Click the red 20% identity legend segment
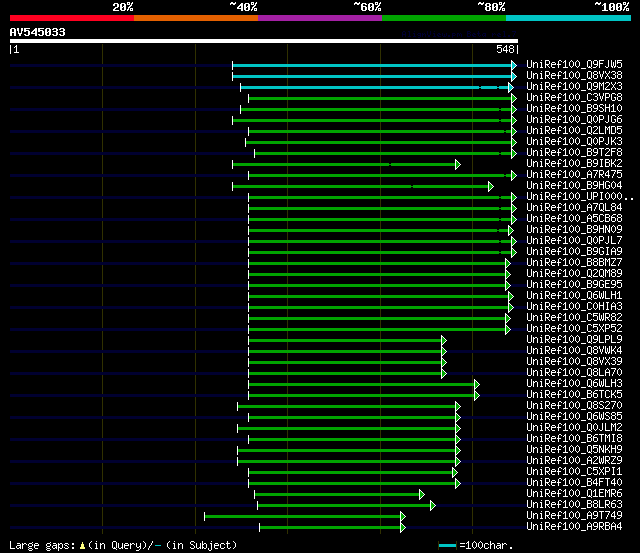The height and width of the screenshot is (553, 640). coord(72,18)
